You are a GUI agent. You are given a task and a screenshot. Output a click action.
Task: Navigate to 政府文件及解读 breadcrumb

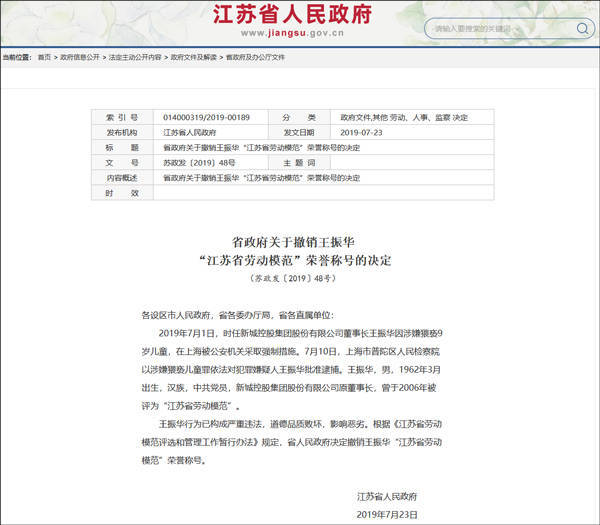(194, 57)
